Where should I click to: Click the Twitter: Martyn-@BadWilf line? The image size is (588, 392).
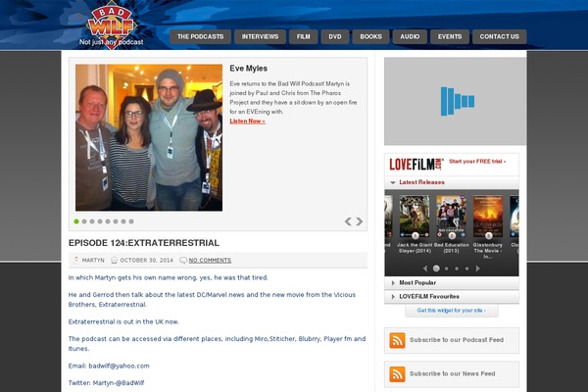pos(106,383)
